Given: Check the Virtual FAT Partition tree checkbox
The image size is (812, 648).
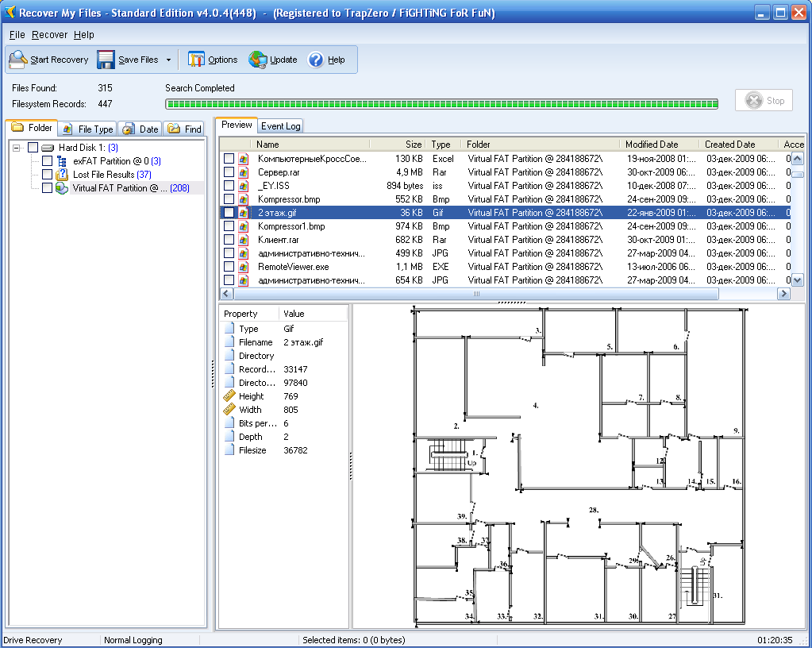Looking at the screenshot, I should tap(47, 188).
